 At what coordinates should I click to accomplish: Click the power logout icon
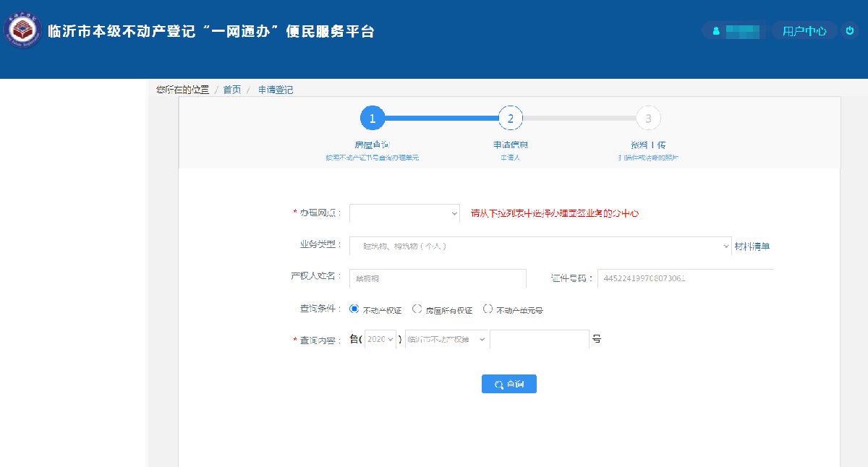point(849,31)
